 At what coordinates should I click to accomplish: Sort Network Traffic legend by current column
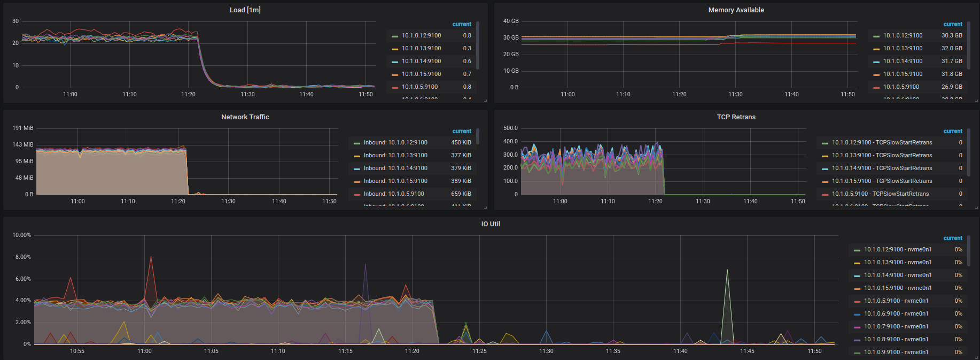[x=462, y=131]
